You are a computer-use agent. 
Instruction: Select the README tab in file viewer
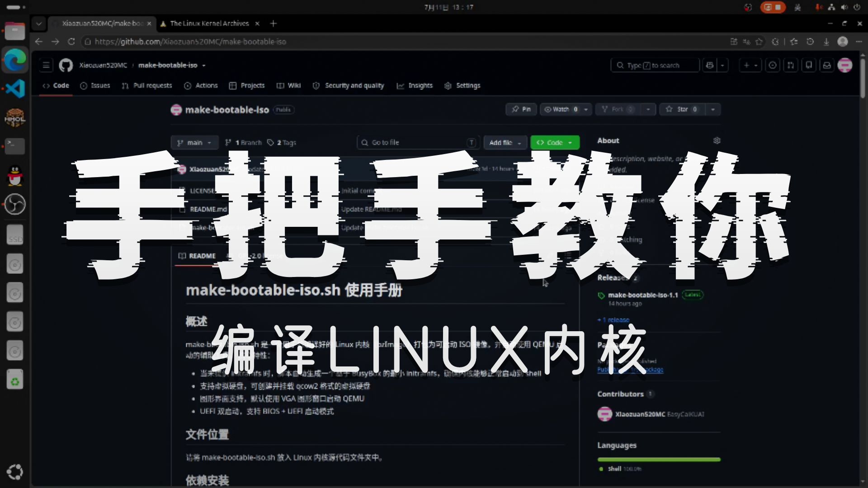pyautogui.click(x=197, y=256)
